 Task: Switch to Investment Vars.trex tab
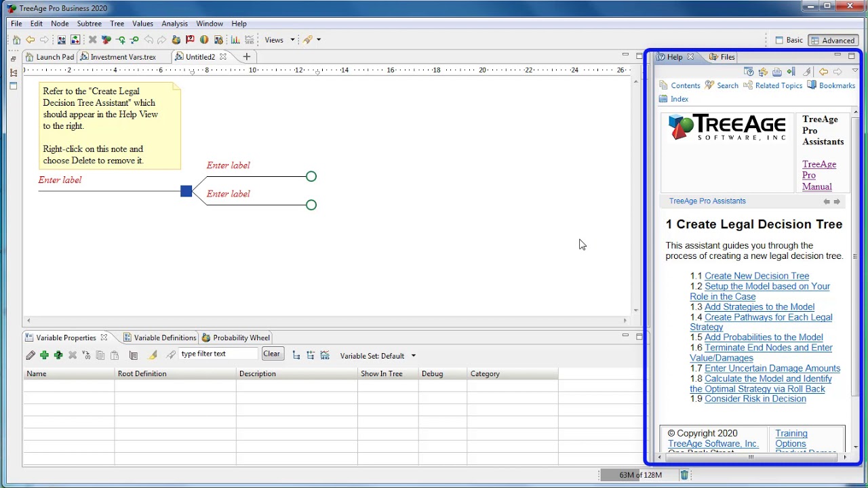[x=117, y=57]
